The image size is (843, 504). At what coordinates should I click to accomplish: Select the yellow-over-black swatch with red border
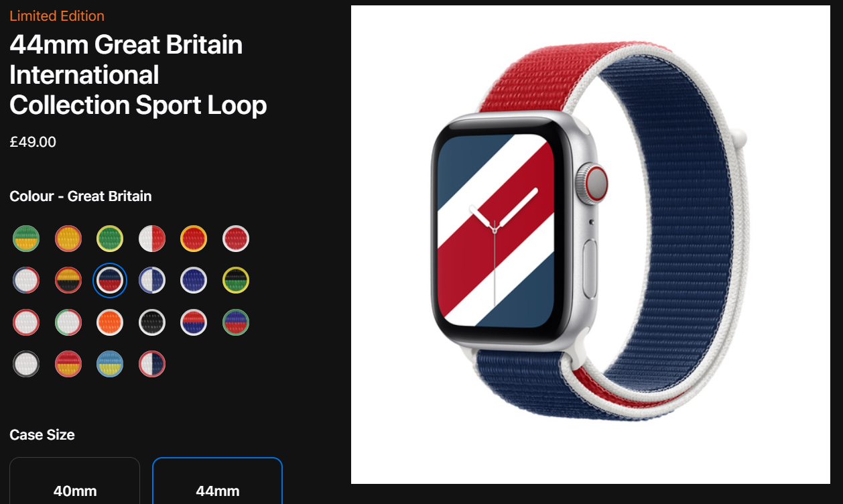[68, 280]
